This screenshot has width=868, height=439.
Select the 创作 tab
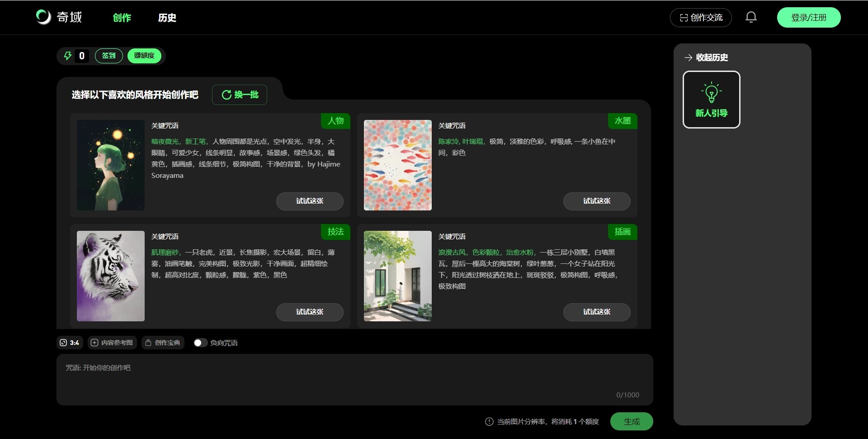coord(121,18)
